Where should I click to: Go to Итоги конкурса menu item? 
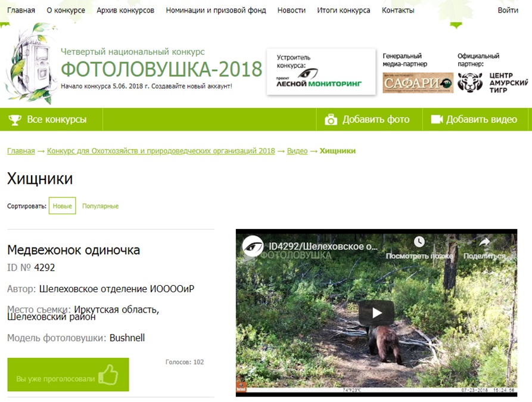coord(343,11)
